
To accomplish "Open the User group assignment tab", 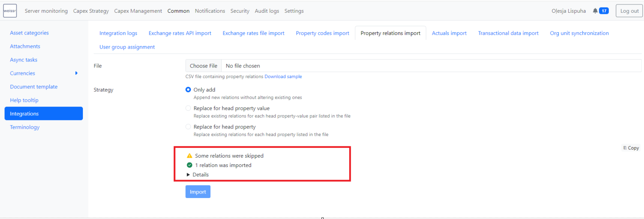I will coord(127,47).
